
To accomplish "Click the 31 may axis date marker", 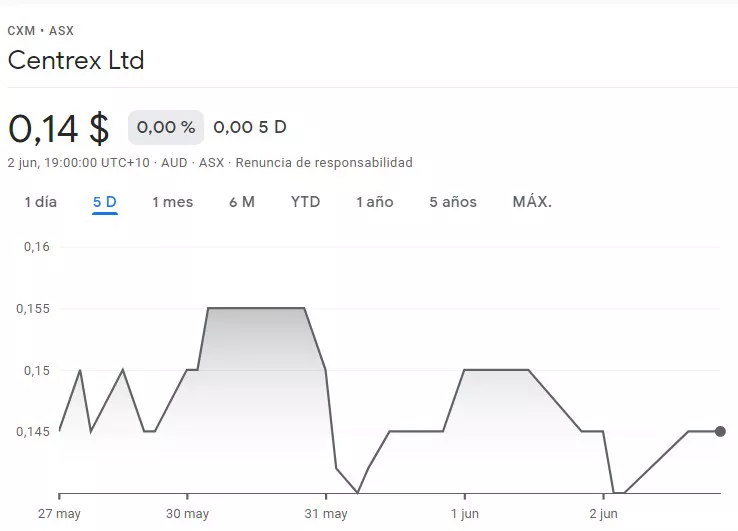I will (x=326, y=514).
